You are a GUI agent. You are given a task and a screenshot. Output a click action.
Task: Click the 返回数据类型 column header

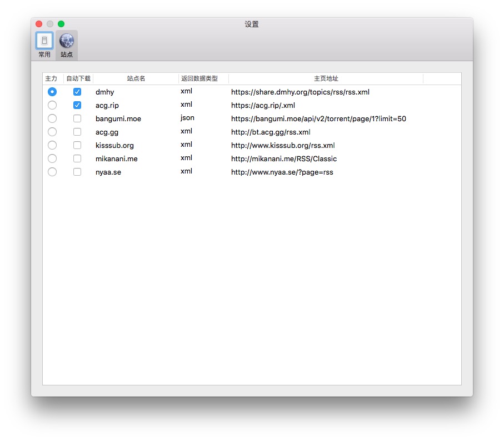tap(203, 79)
